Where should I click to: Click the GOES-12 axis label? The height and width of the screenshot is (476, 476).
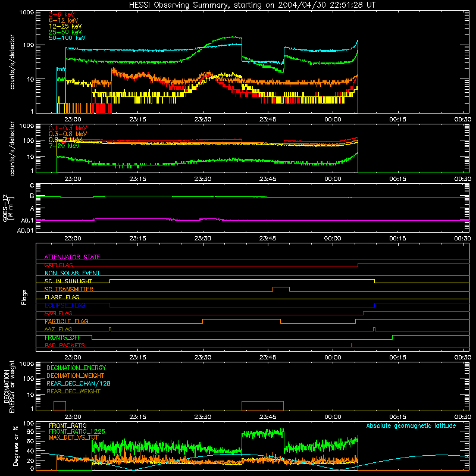[8, 208]
